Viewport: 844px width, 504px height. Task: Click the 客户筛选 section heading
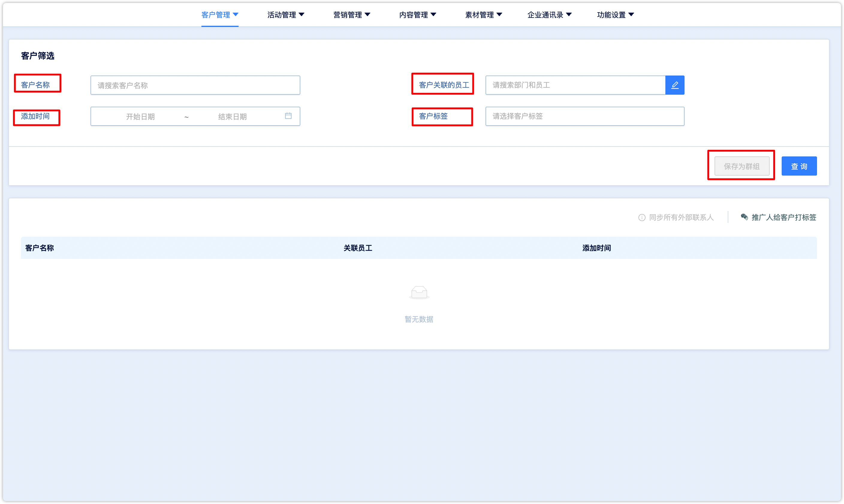38,56
